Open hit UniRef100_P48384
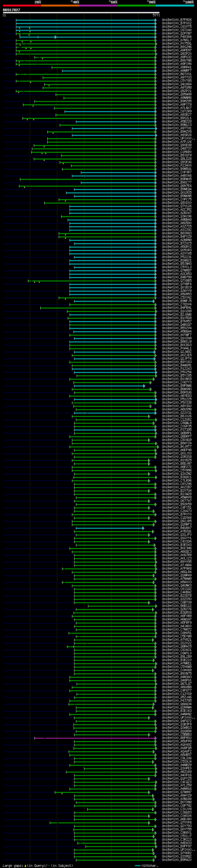The image size is (197, 868). [177, 37]
